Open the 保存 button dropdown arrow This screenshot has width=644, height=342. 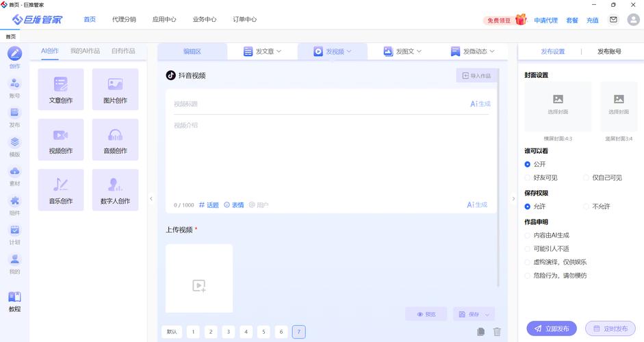[487, 314]
